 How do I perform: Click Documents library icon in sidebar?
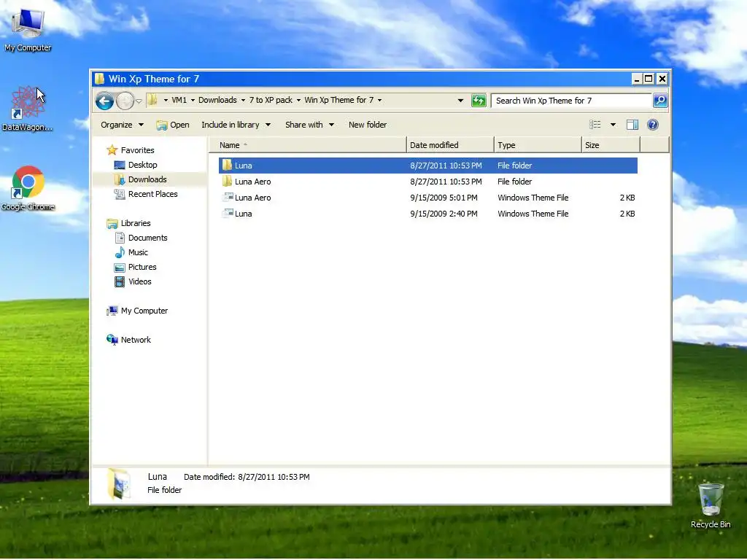click(x=120, y=238)
